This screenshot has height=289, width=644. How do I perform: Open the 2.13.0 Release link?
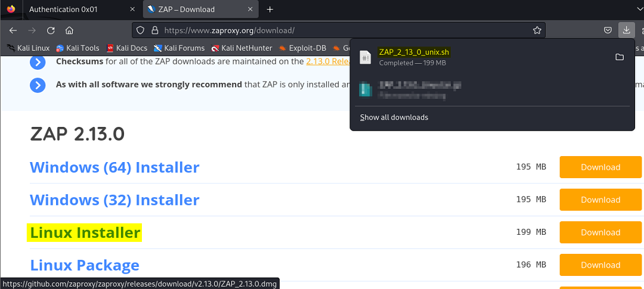click(328, 61)
